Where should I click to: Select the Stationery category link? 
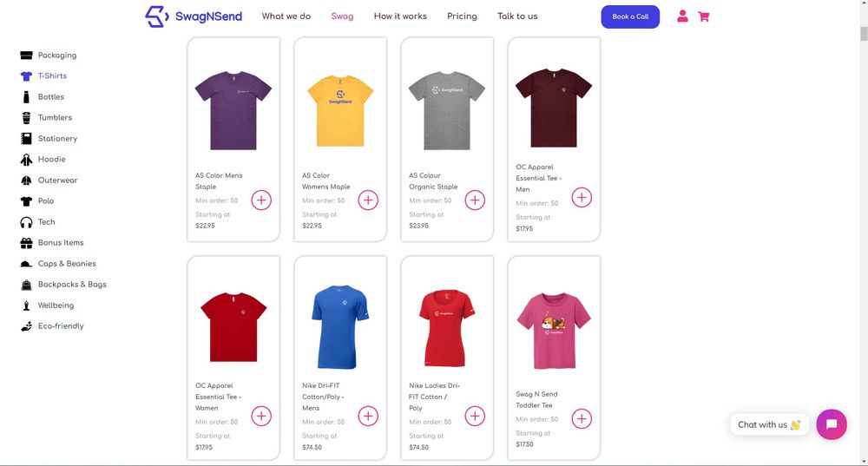tap(57, 138)
